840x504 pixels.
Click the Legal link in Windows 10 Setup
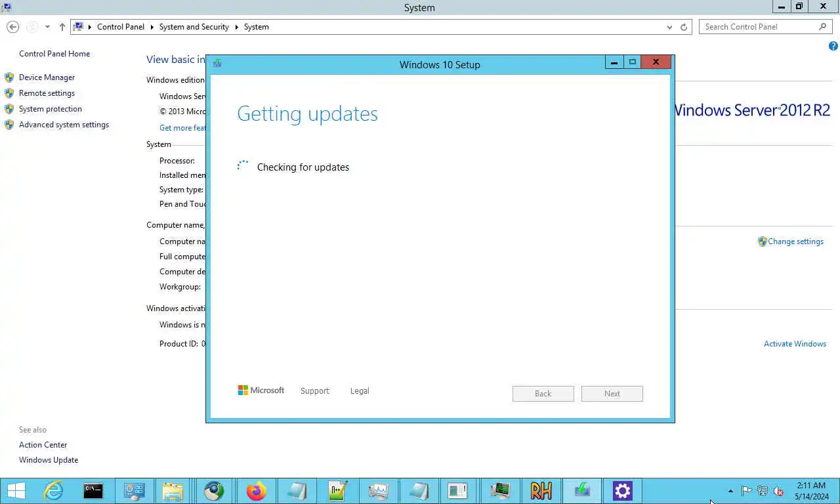[x=360, y=391]
